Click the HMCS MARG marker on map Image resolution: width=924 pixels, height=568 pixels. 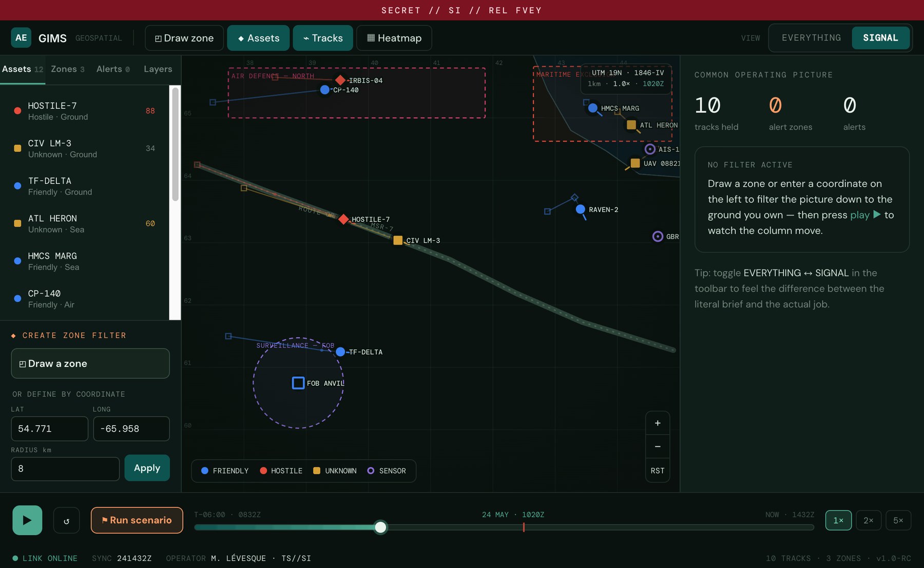click(593, 108)
